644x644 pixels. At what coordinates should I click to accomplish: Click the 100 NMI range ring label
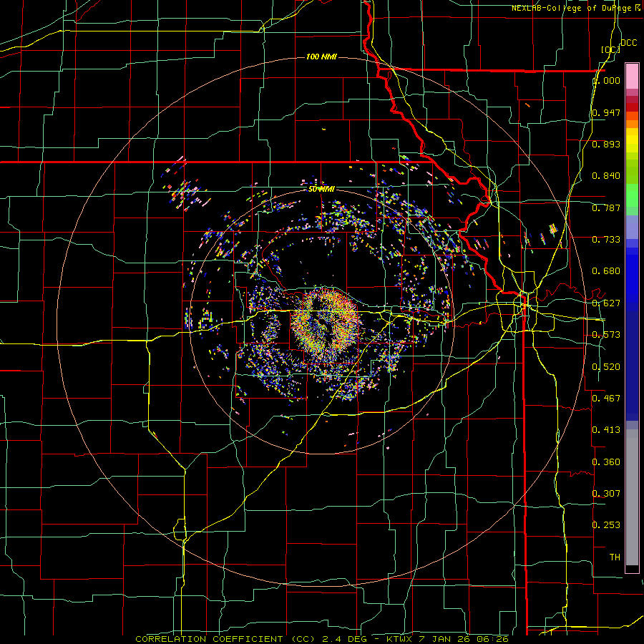pos(321,57)
